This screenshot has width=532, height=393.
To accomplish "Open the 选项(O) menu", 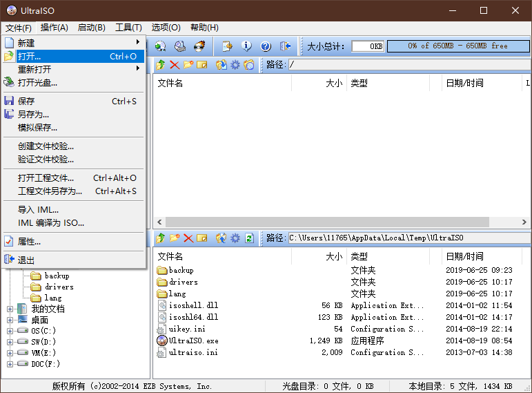I will [166, 28].
